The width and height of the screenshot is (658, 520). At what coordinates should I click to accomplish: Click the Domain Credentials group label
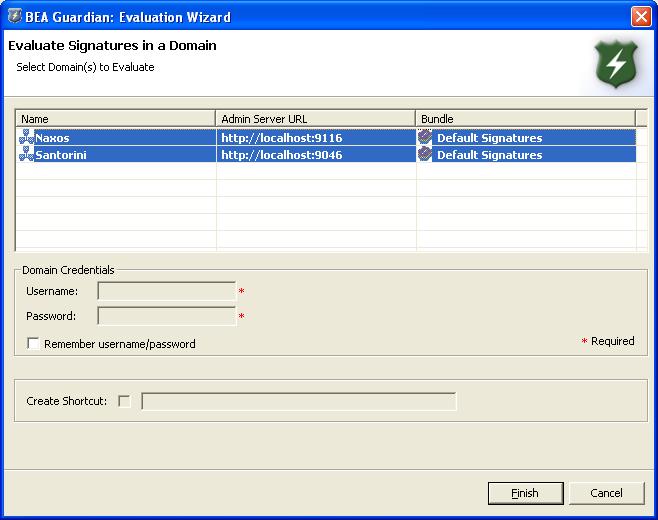pos(68,270)
